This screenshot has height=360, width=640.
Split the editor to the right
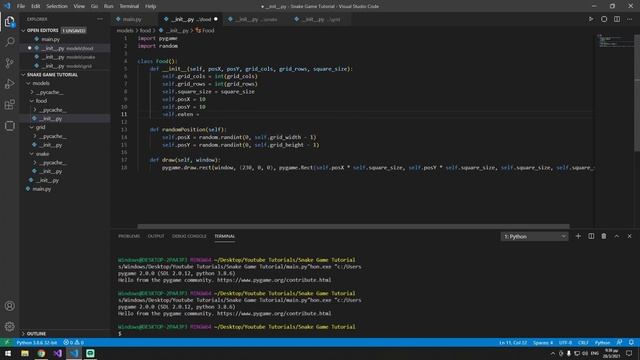[x=617, y=19]
